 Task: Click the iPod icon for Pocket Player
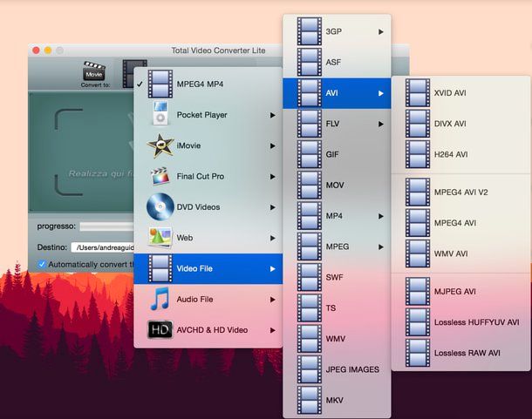coord(160,113)
